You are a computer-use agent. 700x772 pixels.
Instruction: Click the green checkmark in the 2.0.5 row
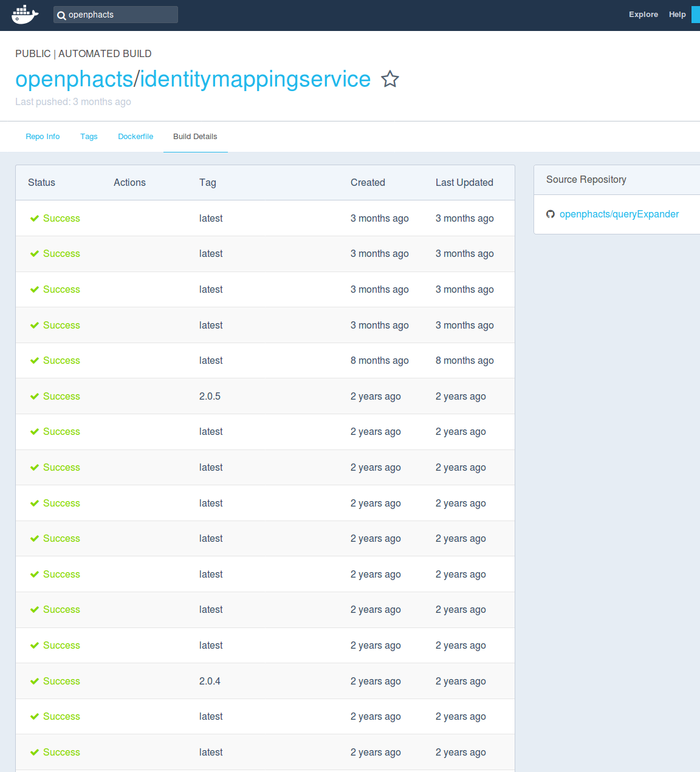(35, 397)
